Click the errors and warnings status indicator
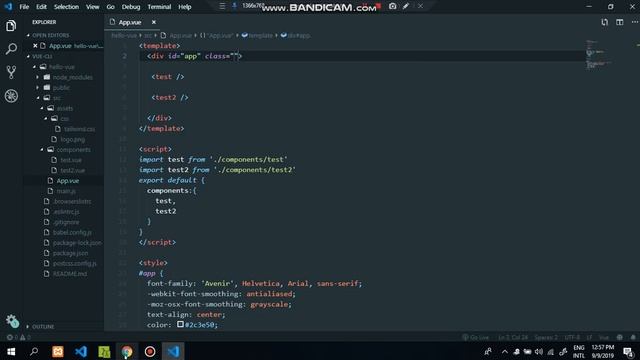The height and width of the screenshot is (360, 640). 18,337
